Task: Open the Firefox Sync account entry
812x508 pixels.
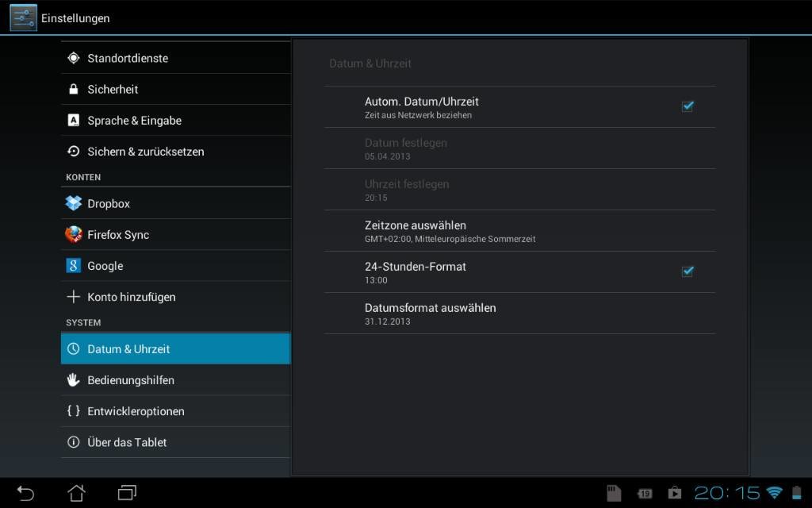Action: (x=175, y=234)
